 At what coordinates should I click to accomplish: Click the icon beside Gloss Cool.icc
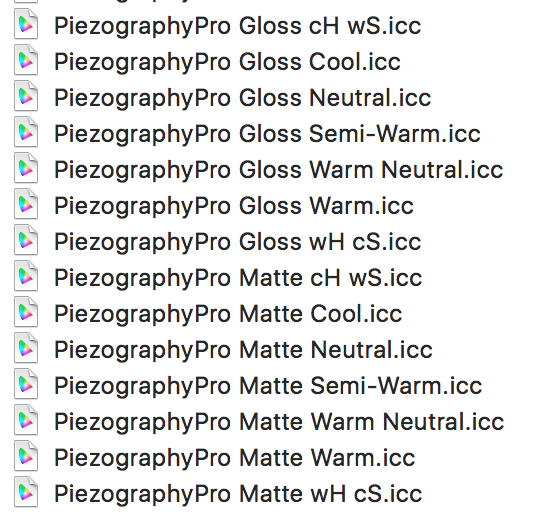(26, 60)
